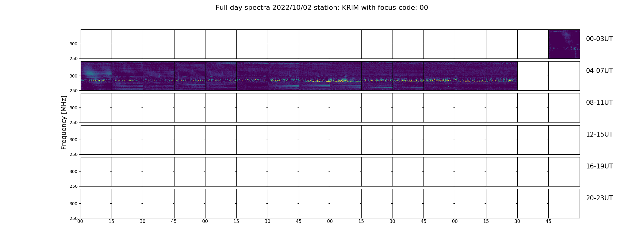Image resolution: width=644 pixels, height=245 pixels.
Task: Click the '250' tick label of the 00-03UT row
Action: coord(74,58)
